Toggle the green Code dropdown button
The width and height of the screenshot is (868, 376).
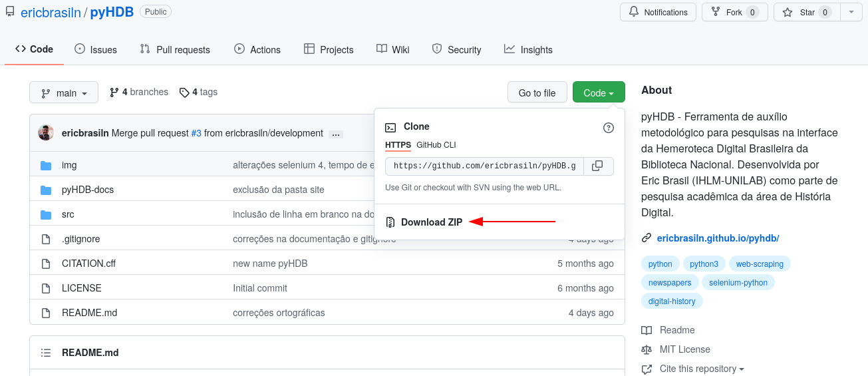click(x=599, y=93)
